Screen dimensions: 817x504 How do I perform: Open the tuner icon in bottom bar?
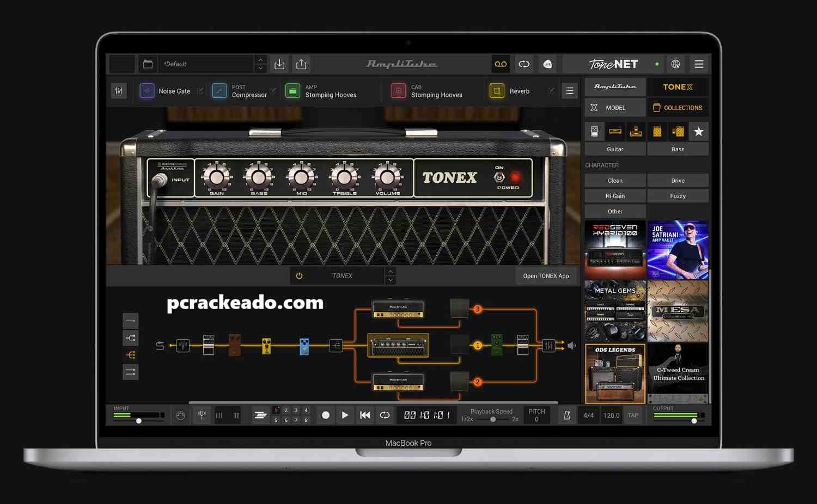coord(202,415)
